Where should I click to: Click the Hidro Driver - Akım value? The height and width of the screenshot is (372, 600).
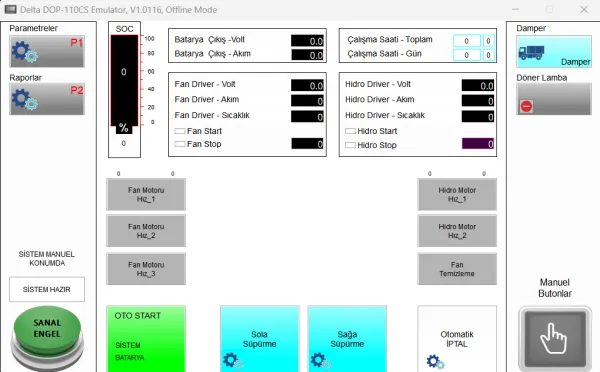pos(478,101)
